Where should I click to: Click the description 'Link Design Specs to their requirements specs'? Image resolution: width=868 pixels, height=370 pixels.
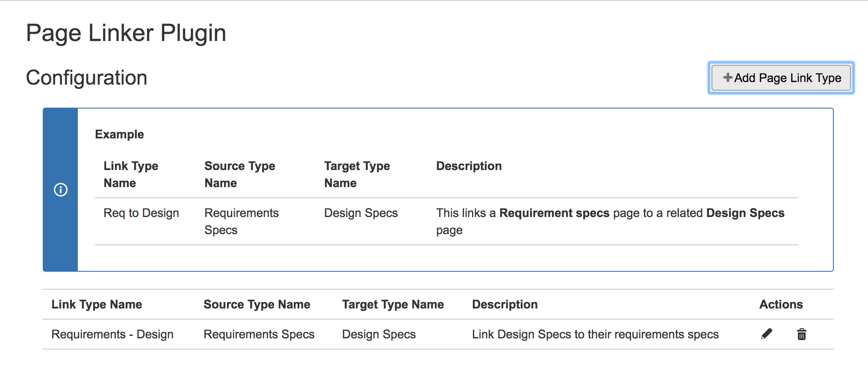click(x=595, y=334)
